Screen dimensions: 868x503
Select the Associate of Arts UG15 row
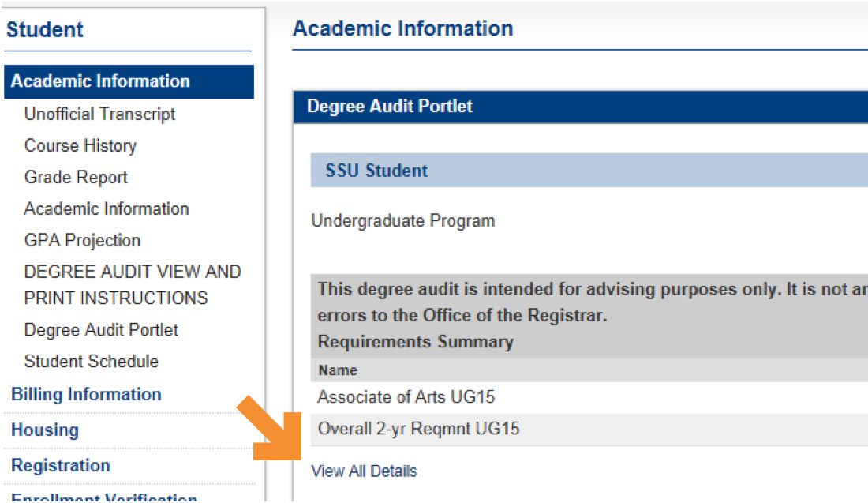click(406, 396)
